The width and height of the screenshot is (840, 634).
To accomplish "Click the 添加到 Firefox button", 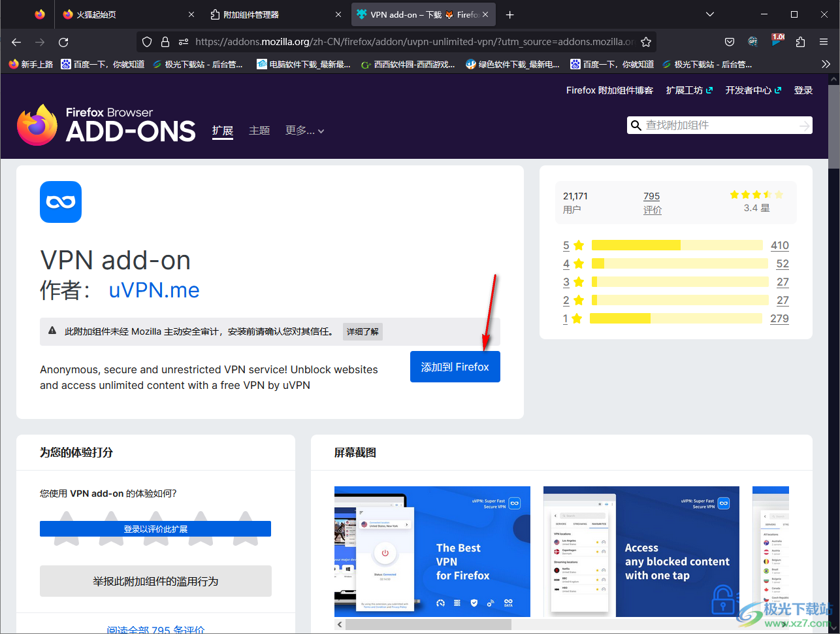I will tap(455, 367).
